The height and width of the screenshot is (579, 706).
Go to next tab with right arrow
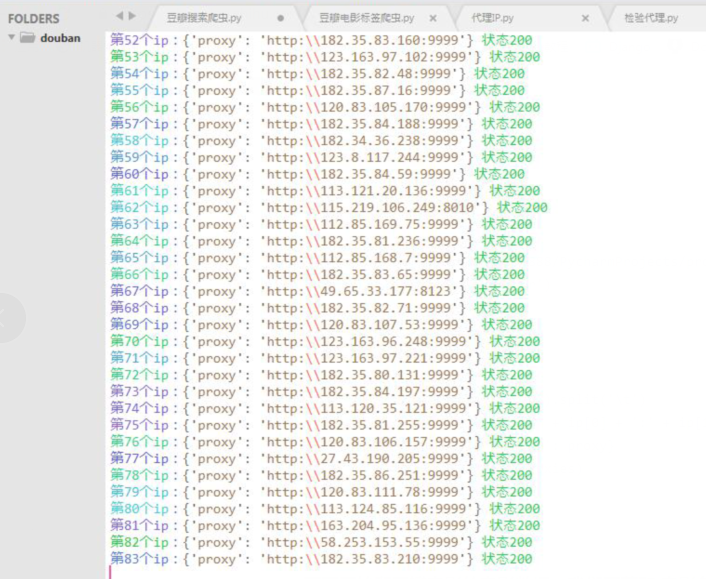(132, 16)
